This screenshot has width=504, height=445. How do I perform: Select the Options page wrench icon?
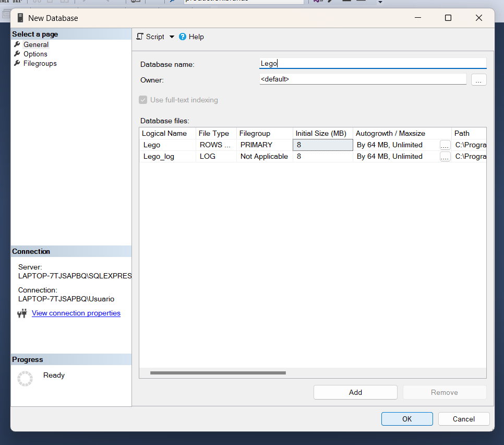click(17, 54)
